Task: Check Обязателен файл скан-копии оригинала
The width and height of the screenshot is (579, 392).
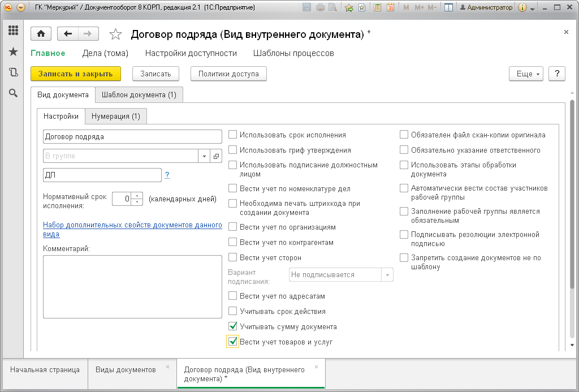Action: pos(404,135)
